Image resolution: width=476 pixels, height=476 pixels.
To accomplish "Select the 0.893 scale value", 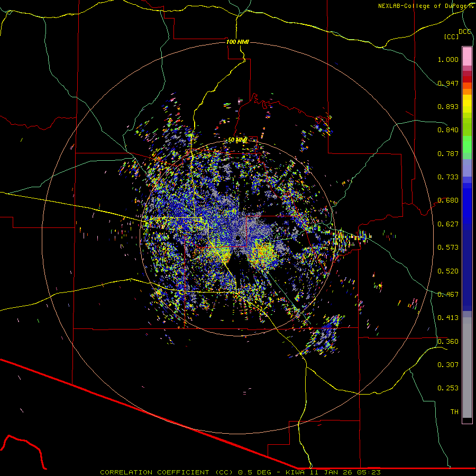I will pos(448,106).
